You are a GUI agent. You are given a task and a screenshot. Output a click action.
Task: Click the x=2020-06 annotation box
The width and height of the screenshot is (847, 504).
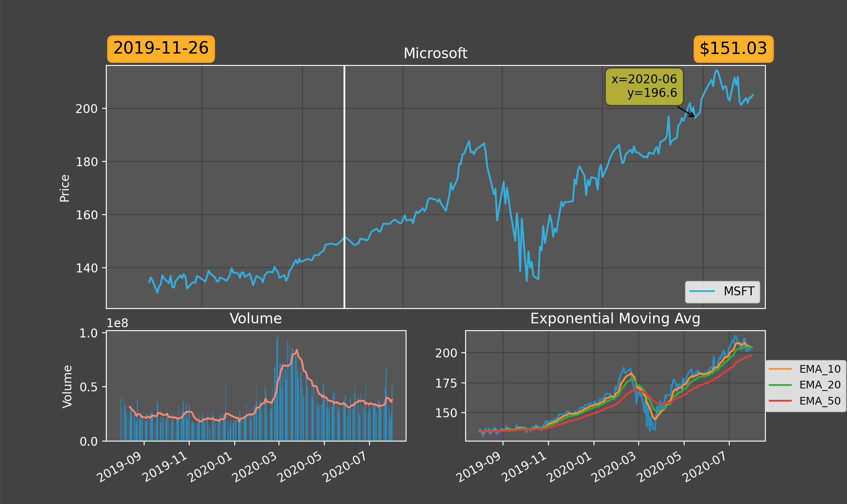tap(644, 86)
